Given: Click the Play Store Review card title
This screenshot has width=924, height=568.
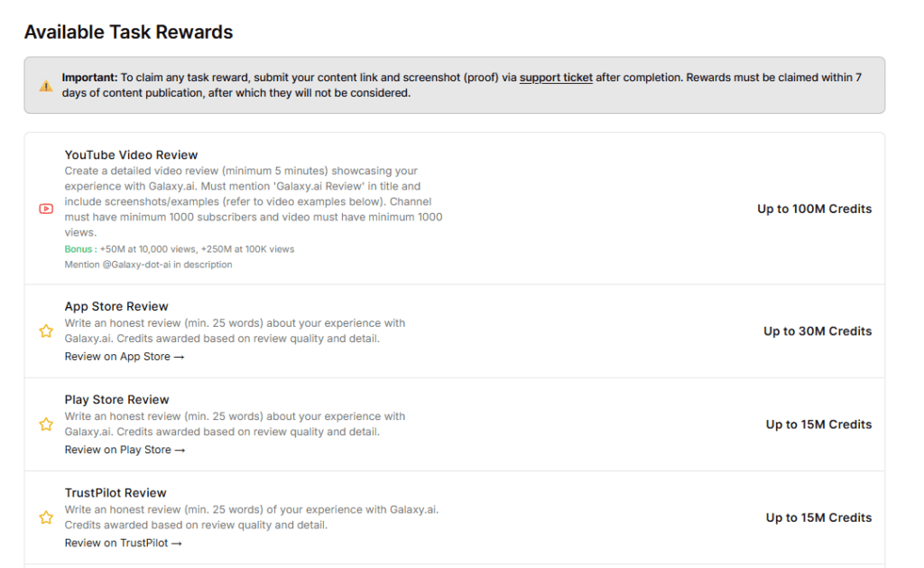Looking at the screenshot, I should (x=115, y=399).
